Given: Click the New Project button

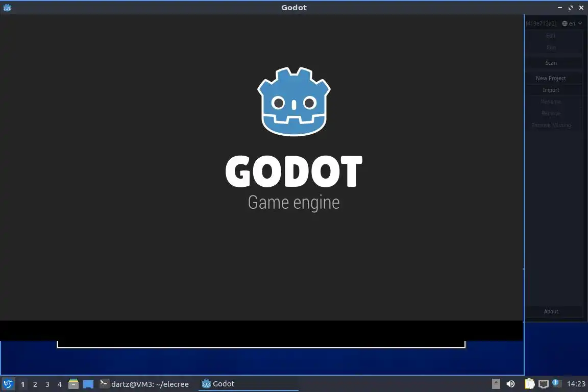Looking at the screenshot, I should [551, 78].
